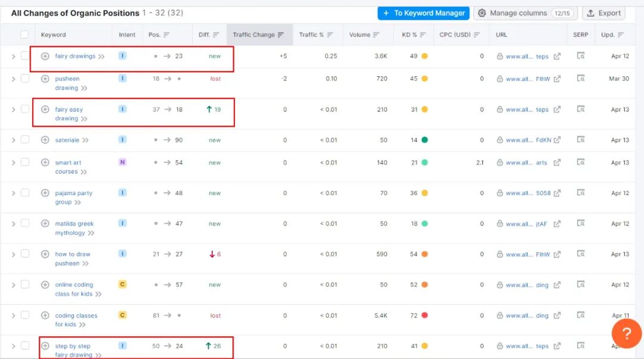Open SERP icon for smart art courses
644x359 pixels.
[580, 162]
